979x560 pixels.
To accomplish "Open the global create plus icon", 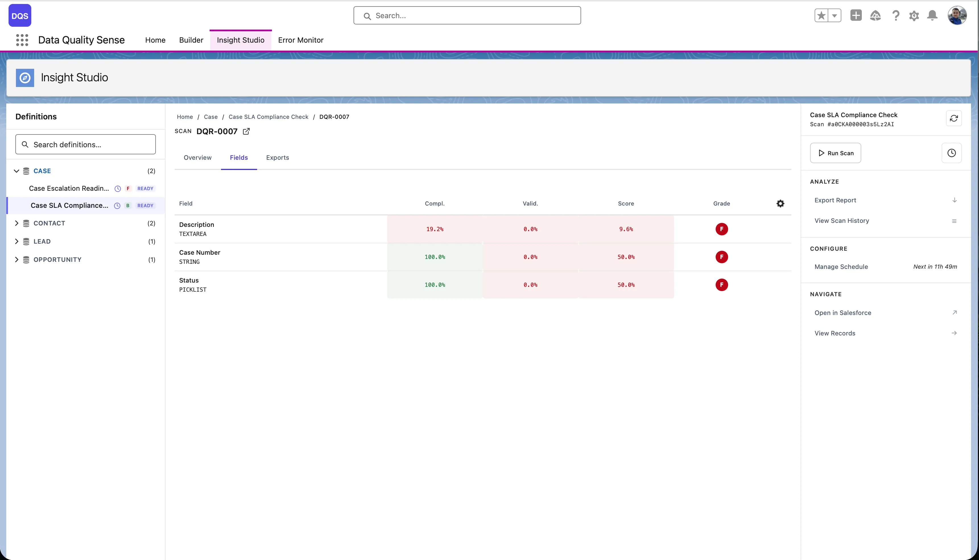I will click(x=856, y=15).
